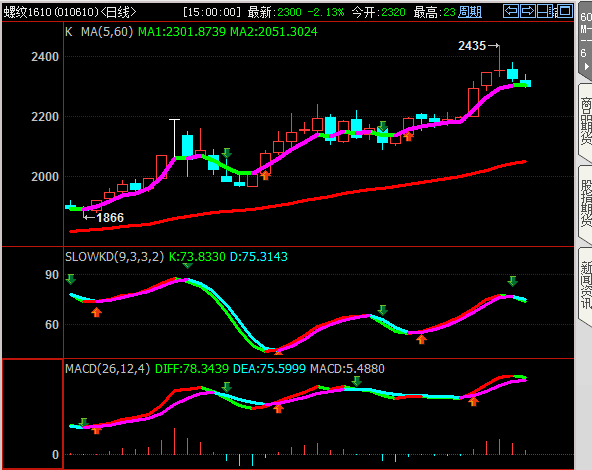Open the 新闻资讯 side tab
The height and width of the screenshot is (470, 592).
click(x=586, y=285)
